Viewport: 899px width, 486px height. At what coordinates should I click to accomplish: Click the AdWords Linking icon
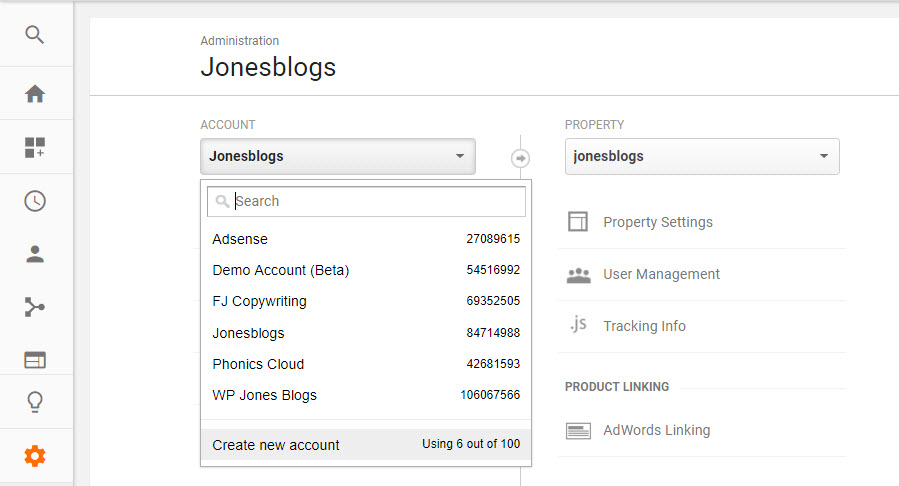tap(578, 430)
